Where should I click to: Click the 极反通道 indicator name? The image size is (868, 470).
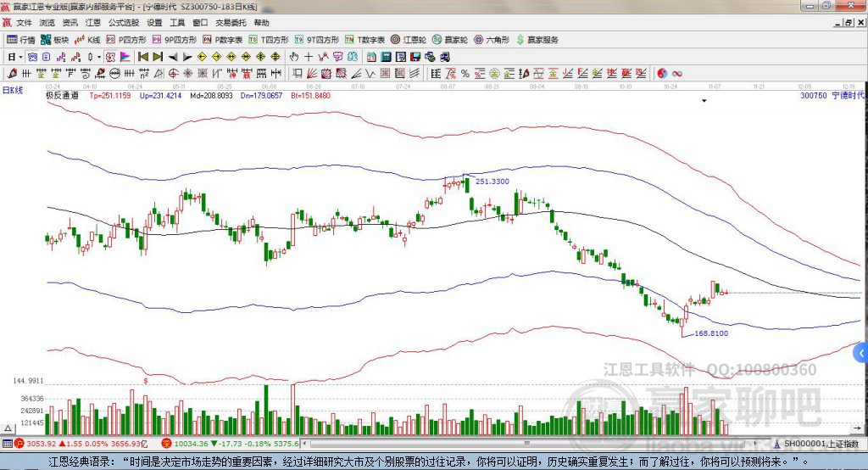(62, 95)
